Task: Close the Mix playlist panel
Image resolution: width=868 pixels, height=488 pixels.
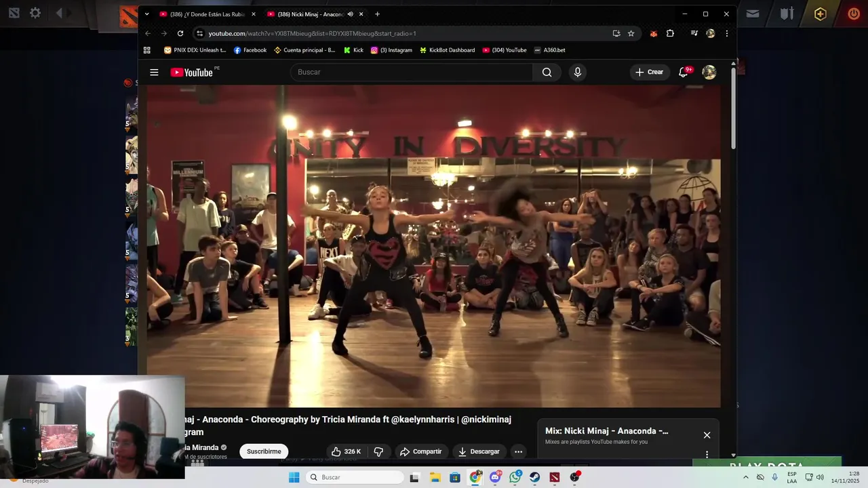Action: click(x=707, y=435)
